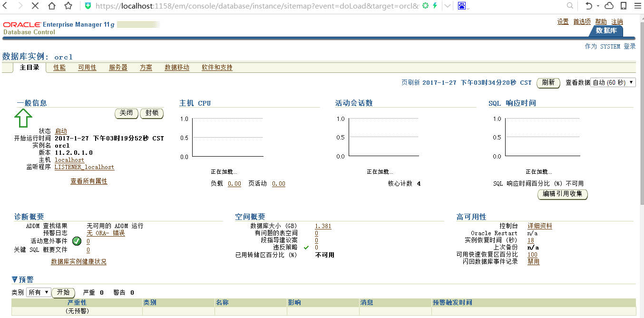Stop page loading with the X icon
The image size is (644, 318).
[x=36, y=6]
